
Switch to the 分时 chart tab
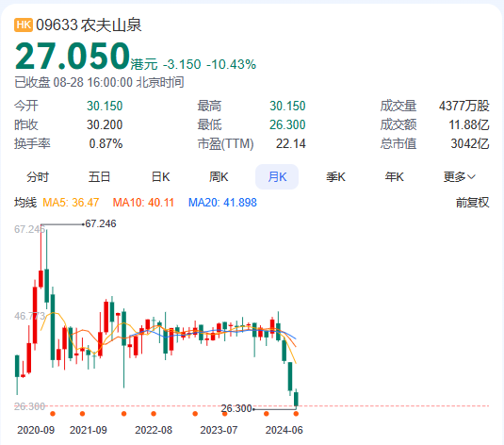[x=38, y=177]
